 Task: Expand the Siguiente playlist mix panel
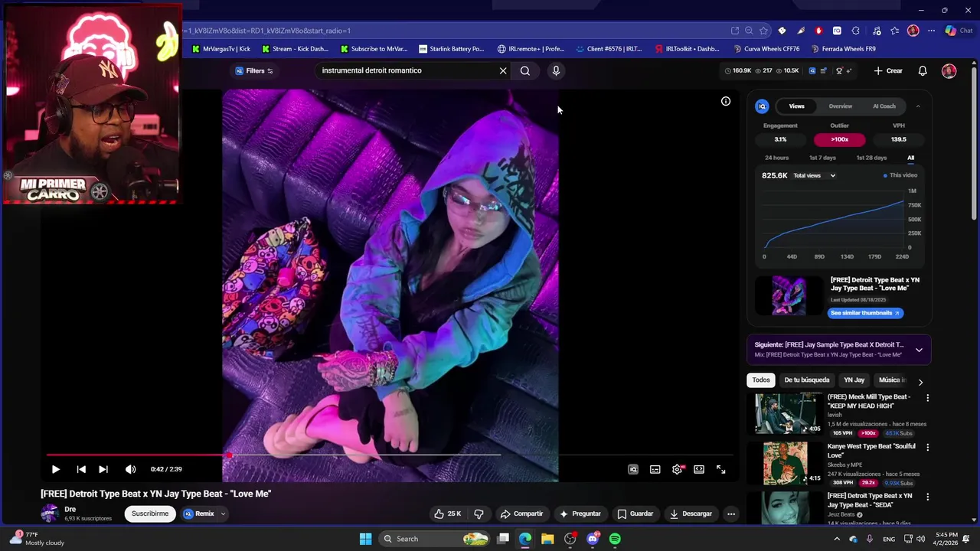919,350
